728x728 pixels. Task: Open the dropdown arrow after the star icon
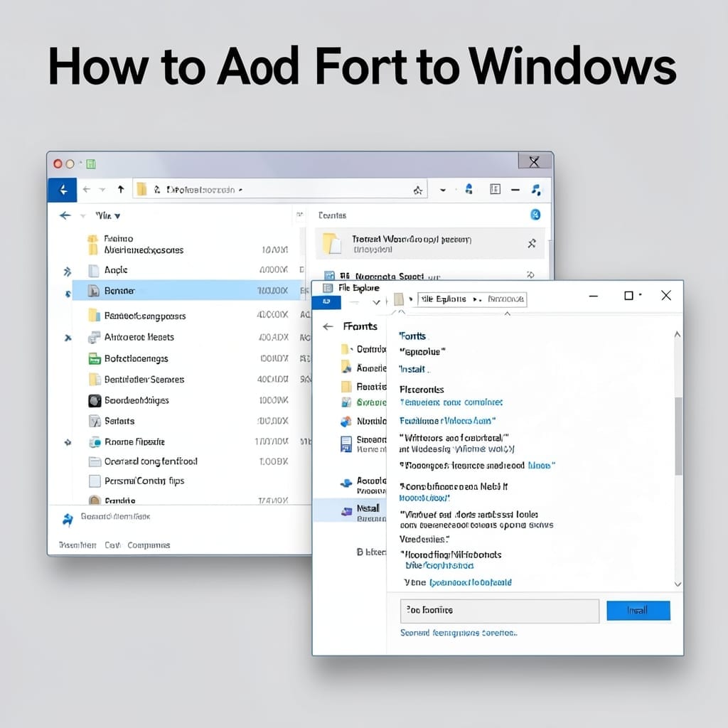tap(443, 190)
